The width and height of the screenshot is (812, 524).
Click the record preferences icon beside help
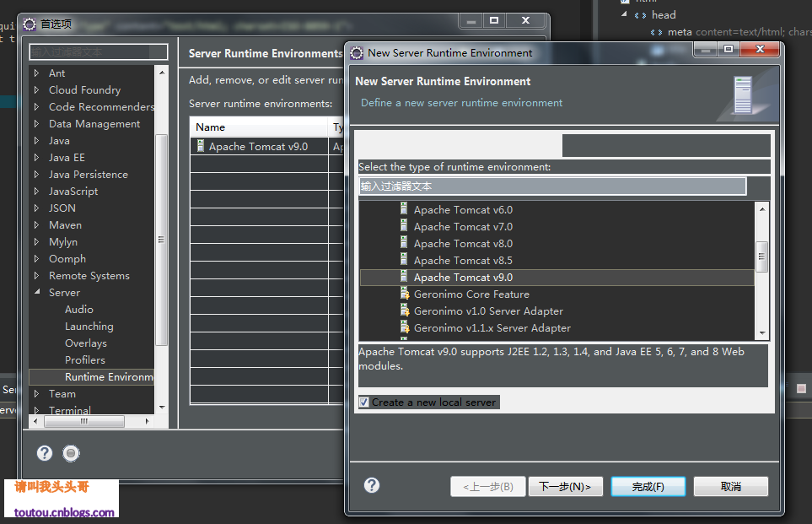point(71,453)
